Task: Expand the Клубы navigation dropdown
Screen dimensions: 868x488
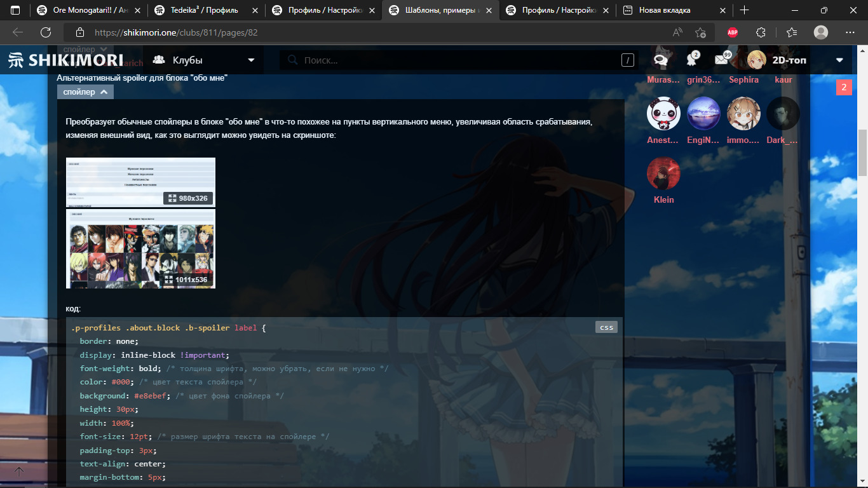Action: pyautogui.click(x=203, y=60)
